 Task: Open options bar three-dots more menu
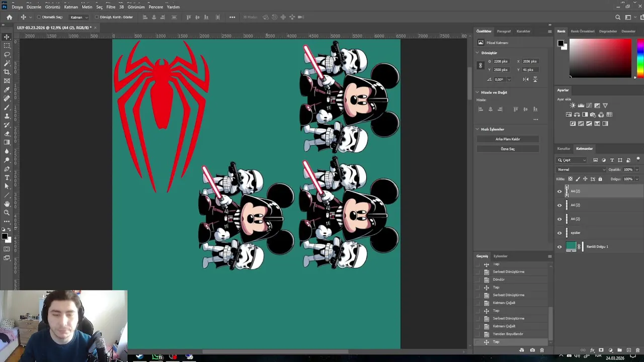click(x=232, y=17)
